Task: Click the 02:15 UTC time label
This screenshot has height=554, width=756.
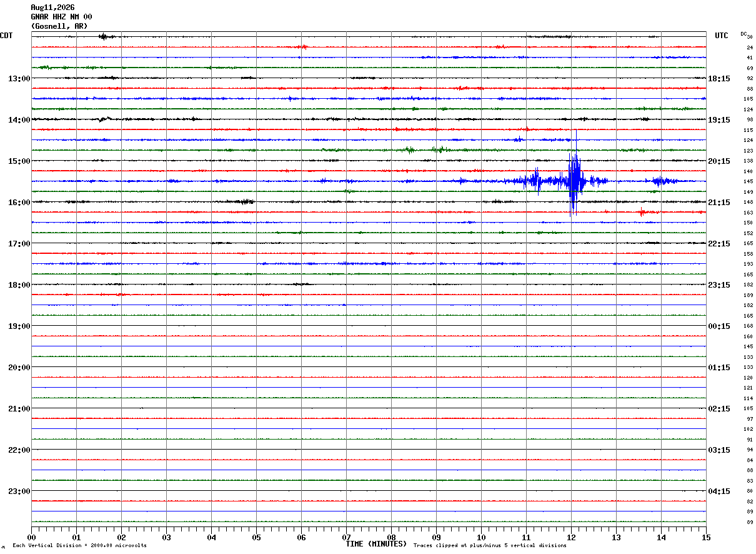Action: [x=719, y=409]
